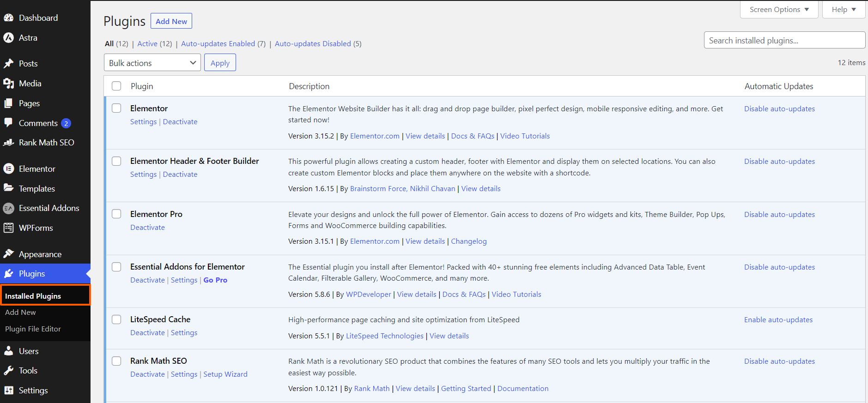Toggle the select-all plugins checkbox
The height and width of the screenshot is (403, 868).
pyautogui.click(x=116, y=86)
